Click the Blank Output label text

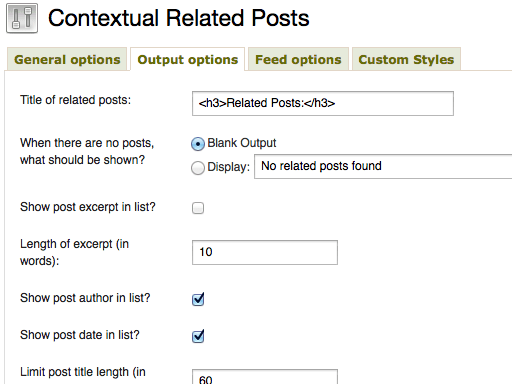(x=242, y=143)
